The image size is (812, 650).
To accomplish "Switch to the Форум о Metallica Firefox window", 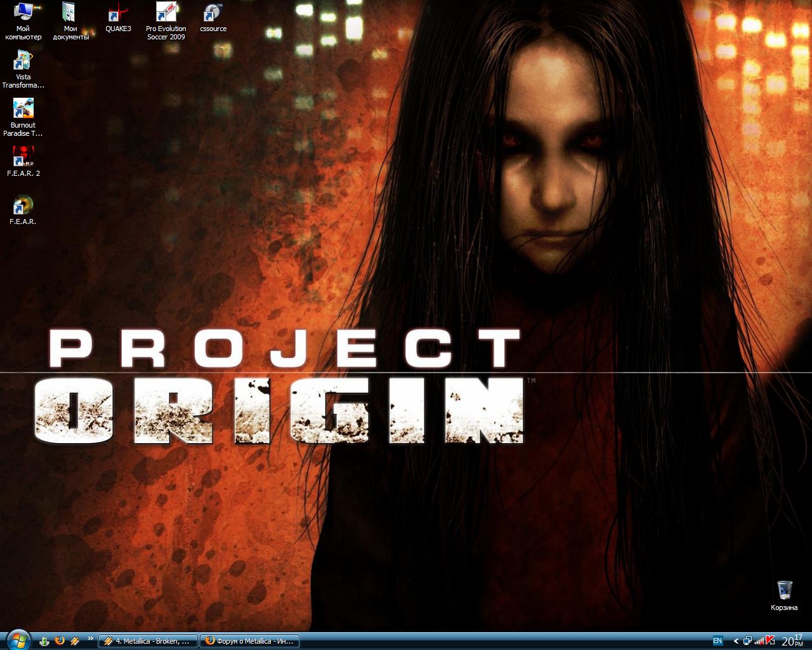I will (x=249, y=641).
